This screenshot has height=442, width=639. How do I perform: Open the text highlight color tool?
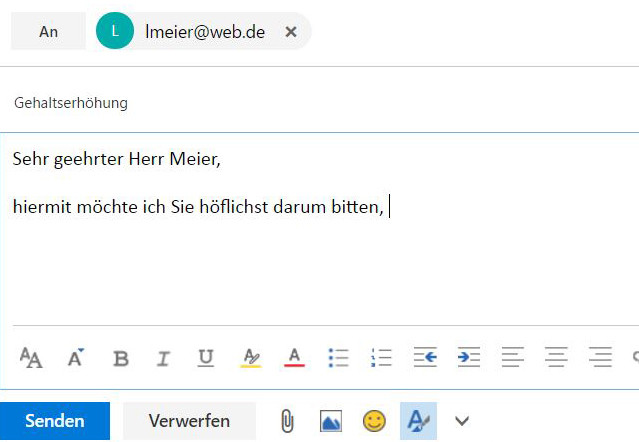(x=251, y=358)
